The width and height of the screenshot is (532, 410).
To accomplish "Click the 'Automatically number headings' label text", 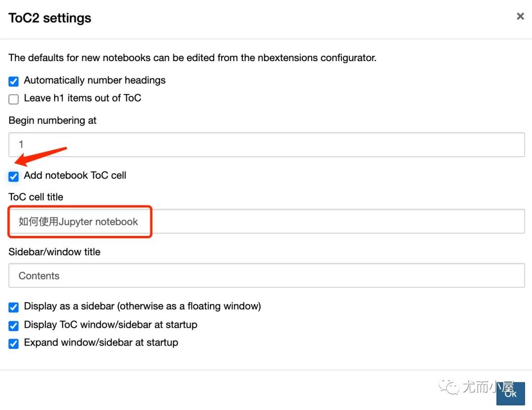I will click(x=95, y=80).
